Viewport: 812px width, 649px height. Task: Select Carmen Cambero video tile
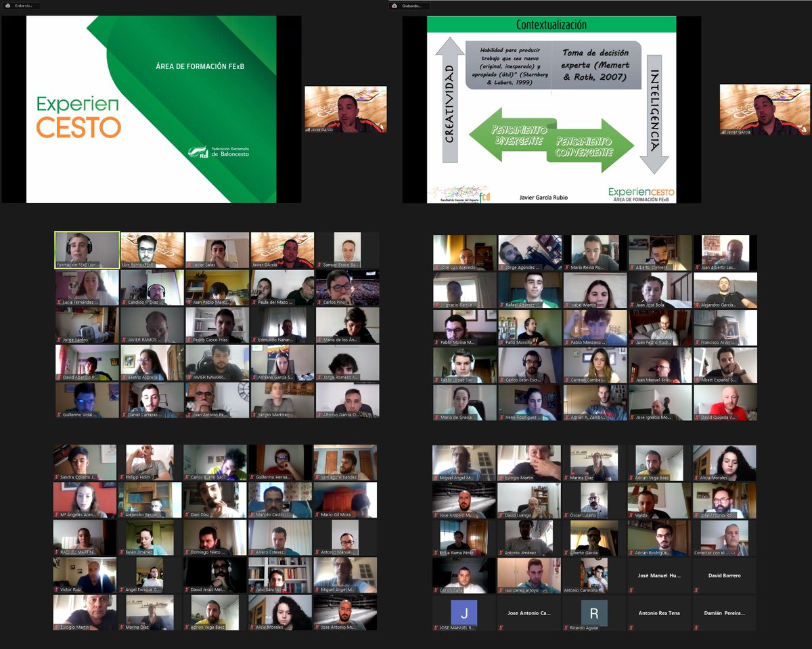595,365
